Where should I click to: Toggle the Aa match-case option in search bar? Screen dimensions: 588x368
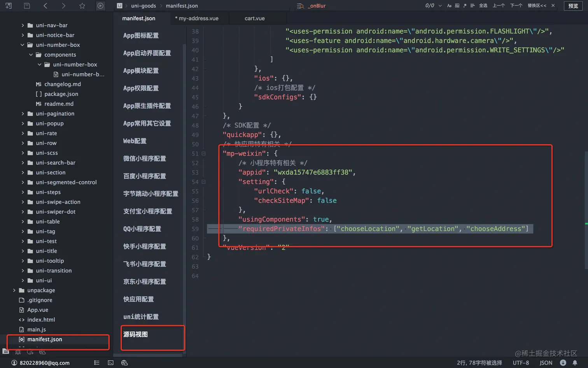pyautogui.click(x=450, y=6)
